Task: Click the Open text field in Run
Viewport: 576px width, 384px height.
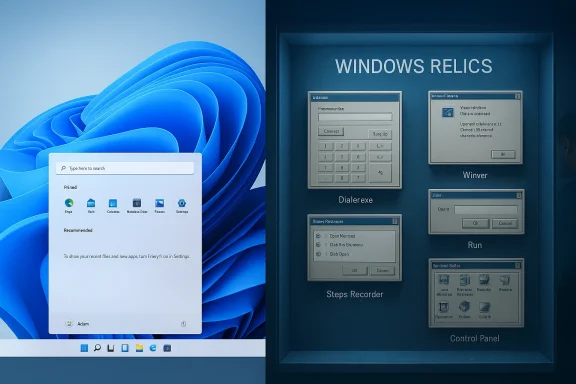Action: tap(486, 209)
